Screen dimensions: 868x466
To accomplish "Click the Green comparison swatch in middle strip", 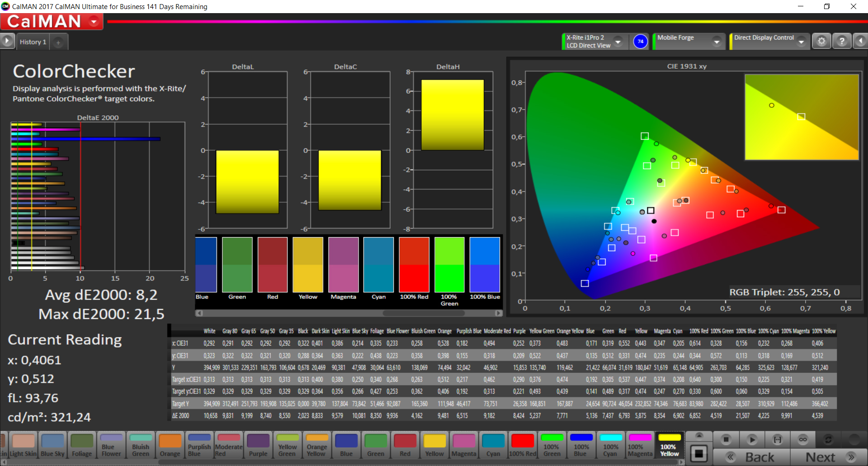I will 237,265.
